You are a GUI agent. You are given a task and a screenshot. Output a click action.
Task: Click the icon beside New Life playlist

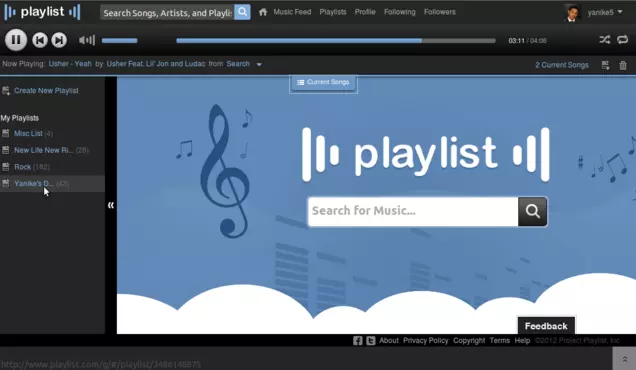tap(6, 150)
